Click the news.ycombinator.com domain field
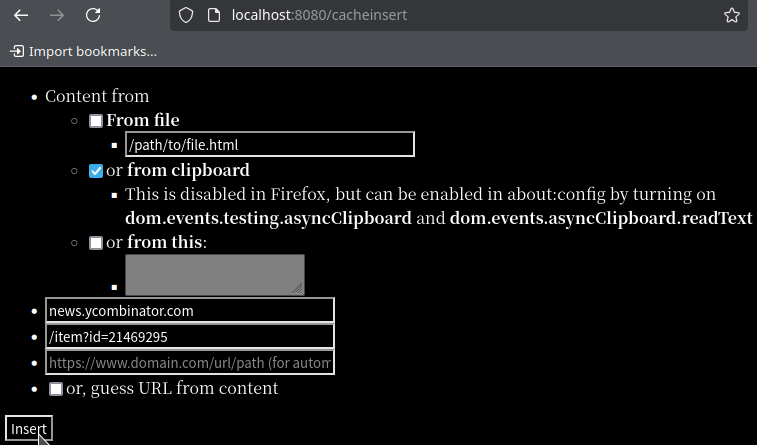Viewport: 757px width, 445px height. tap(190, 311)
